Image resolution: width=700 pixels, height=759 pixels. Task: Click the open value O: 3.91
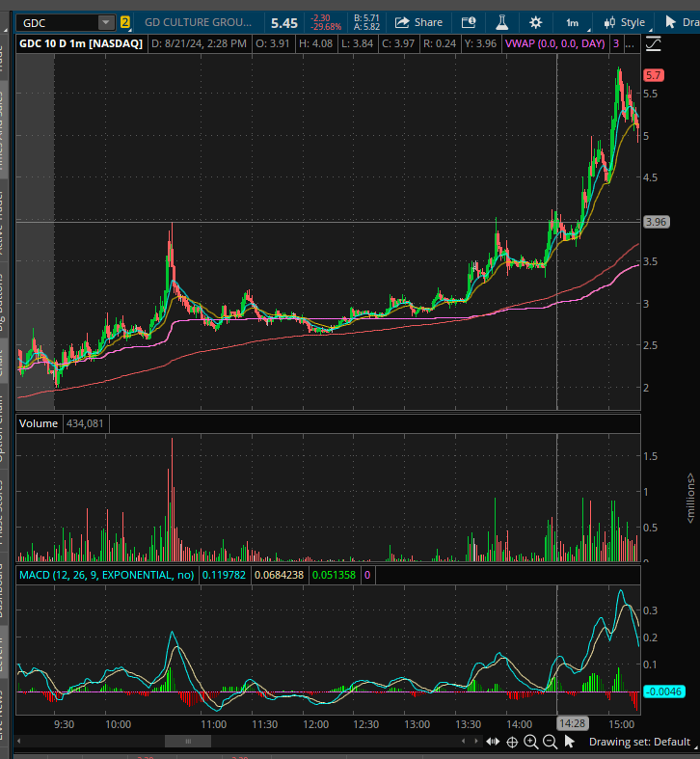tap(273, 43)
